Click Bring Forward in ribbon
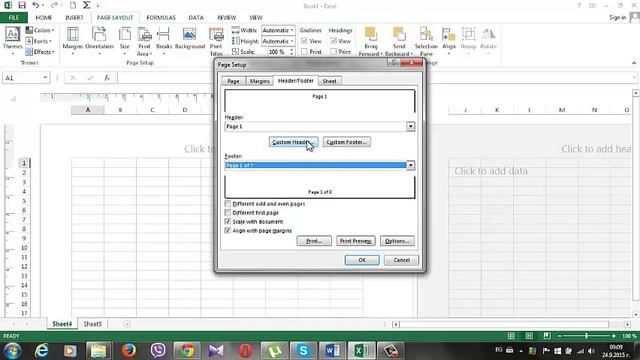 (x=371, y=41)
